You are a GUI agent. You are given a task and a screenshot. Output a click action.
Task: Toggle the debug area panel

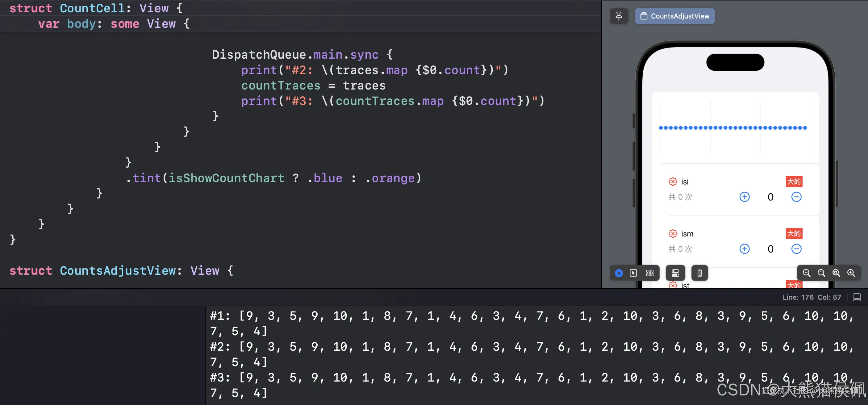coord(857,297)
